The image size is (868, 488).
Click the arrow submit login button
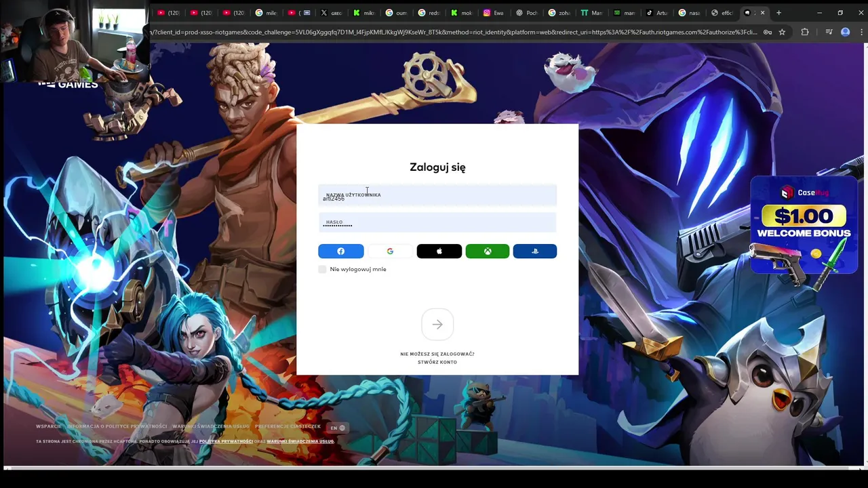(x=437, y=325)
